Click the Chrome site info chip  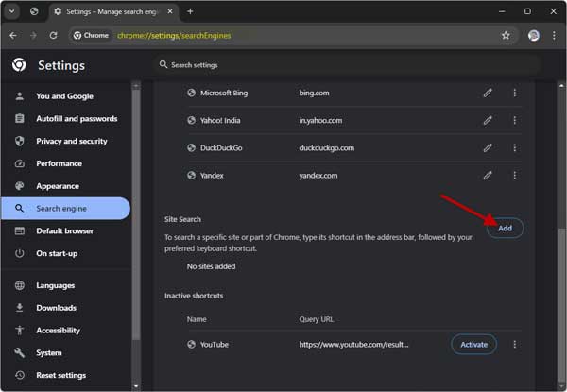[91, 35]
